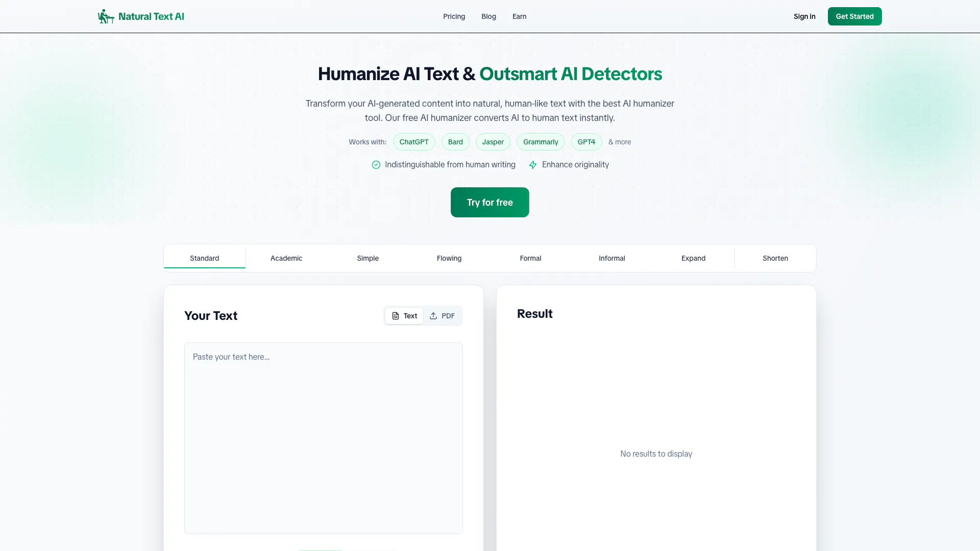Open the Earn page link

[x=519, y=16]
